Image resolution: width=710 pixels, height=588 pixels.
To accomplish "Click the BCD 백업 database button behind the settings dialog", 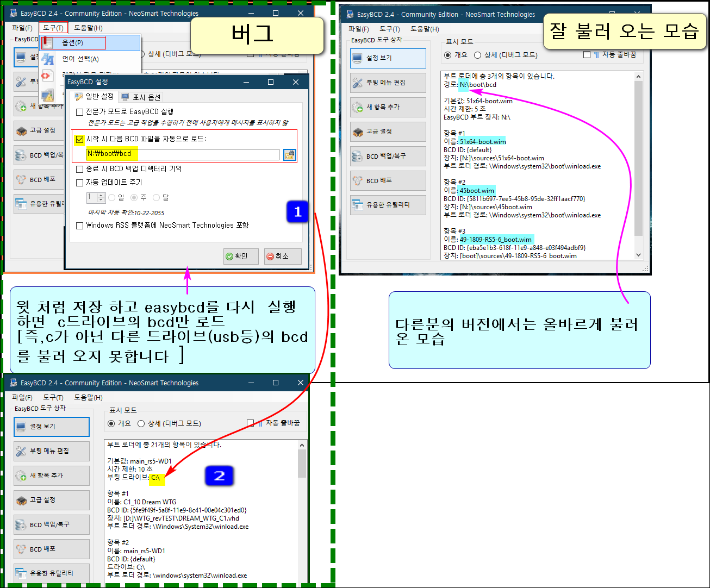I will tap(39, 155).
